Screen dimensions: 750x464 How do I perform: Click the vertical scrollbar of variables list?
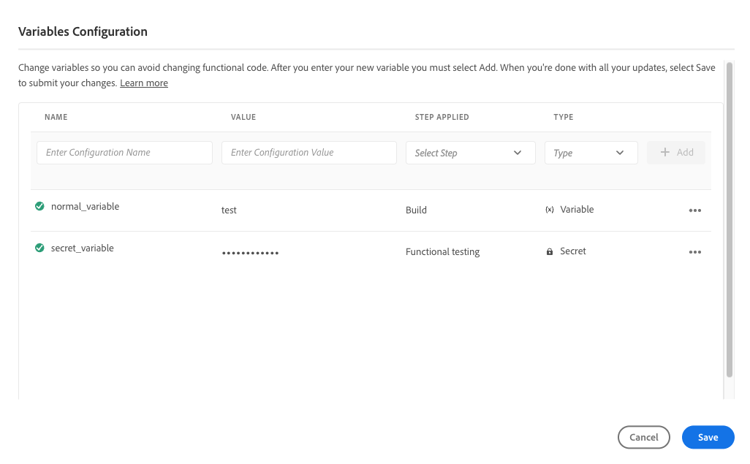(x=729, y=220)
